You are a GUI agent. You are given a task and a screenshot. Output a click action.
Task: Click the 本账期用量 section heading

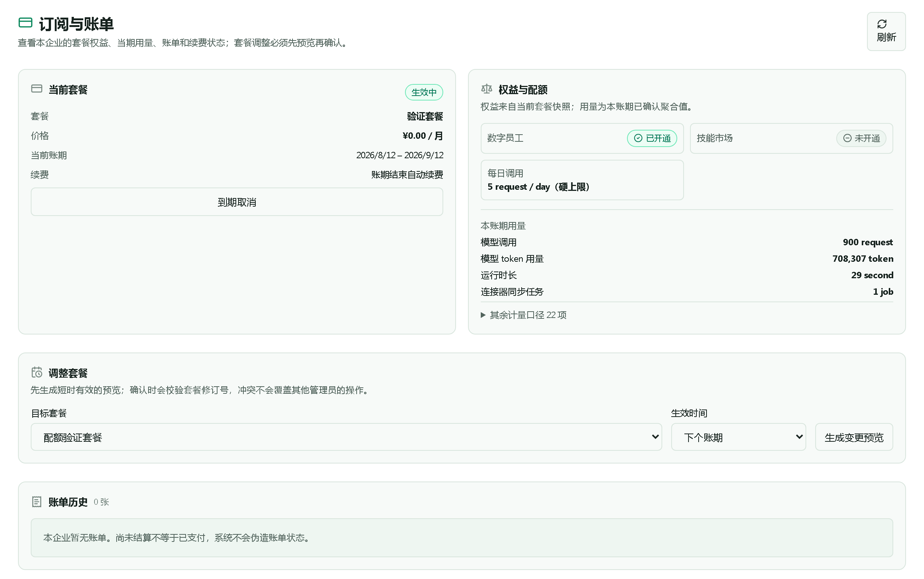503,226
